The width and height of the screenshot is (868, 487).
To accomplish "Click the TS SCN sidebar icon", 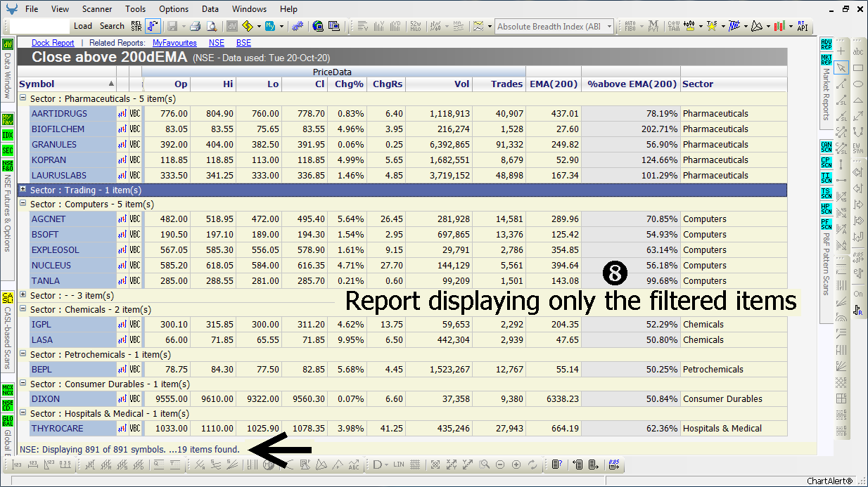I will (826, 193).
